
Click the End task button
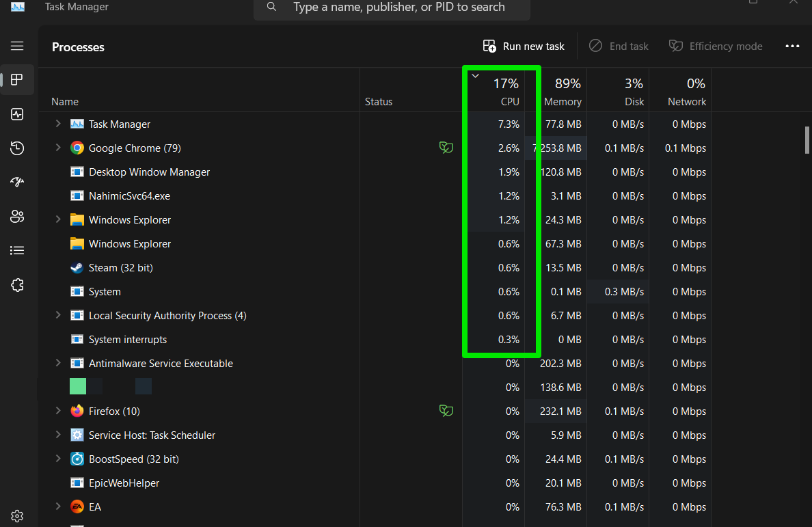point(619,46)
